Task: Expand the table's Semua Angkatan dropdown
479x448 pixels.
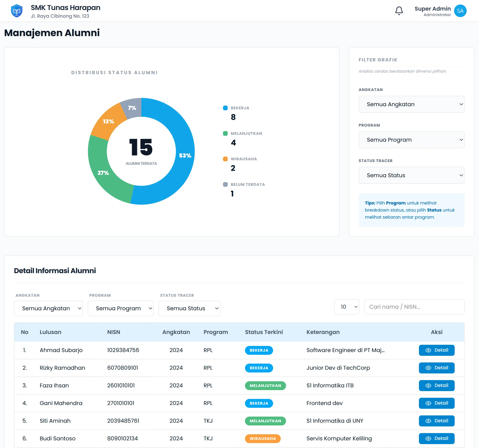Action: point(48,308)
